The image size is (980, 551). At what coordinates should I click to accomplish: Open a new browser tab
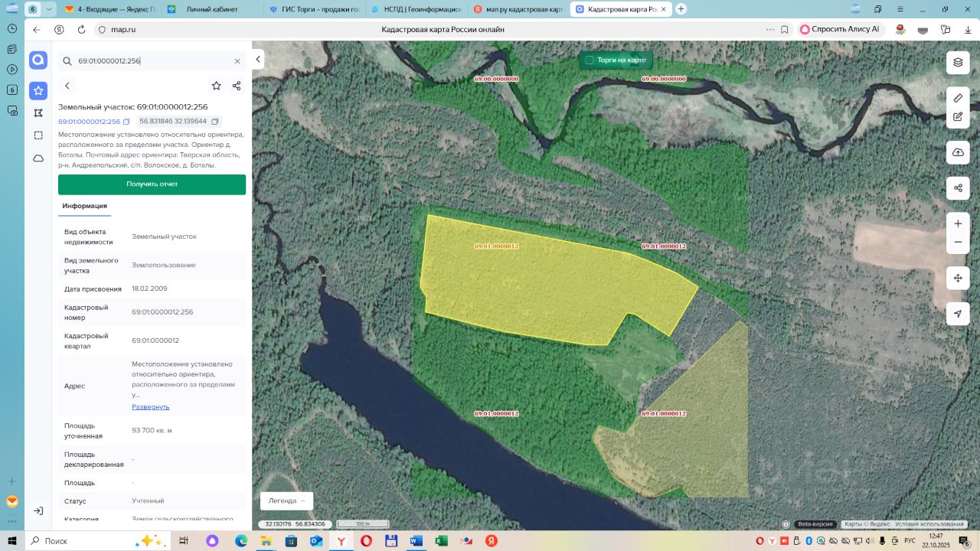(681, 9)
